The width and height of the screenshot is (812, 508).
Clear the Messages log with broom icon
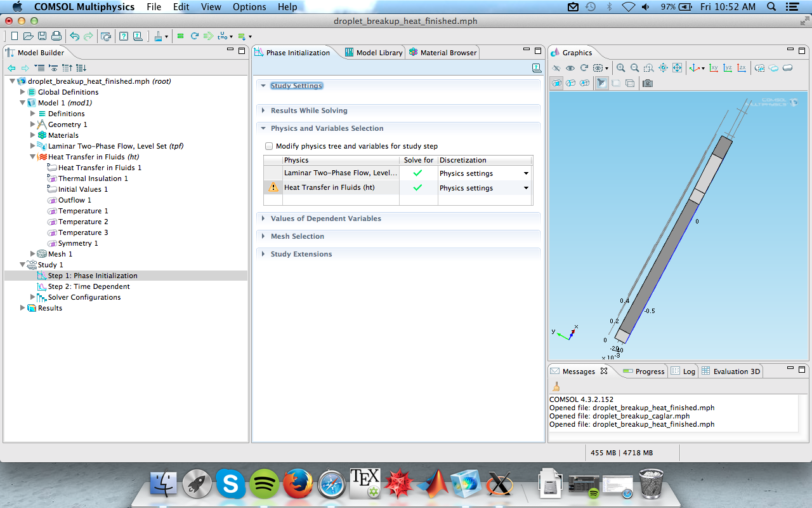click(x=556, y=386)
